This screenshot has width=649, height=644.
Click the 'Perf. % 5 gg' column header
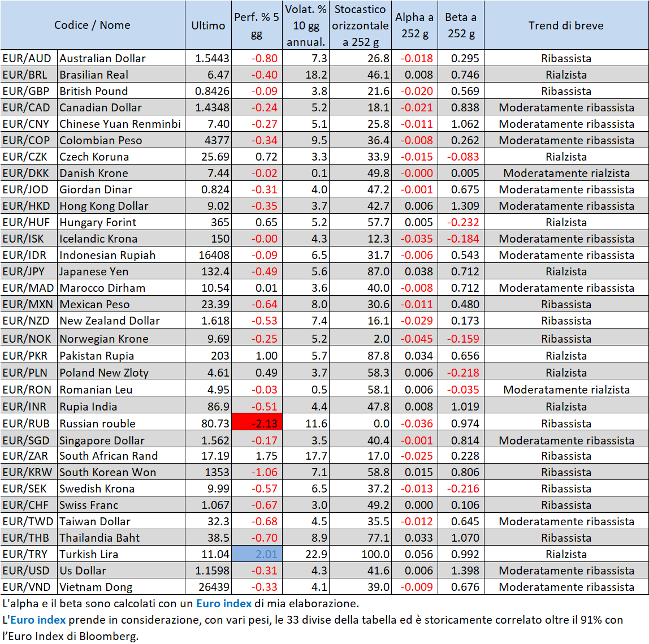[x=257, y=25]
